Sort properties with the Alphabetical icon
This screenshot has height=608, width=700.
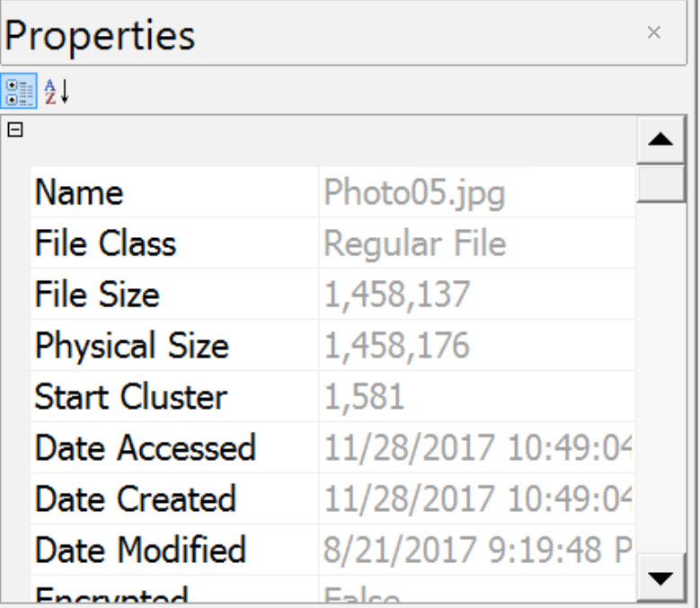tap(57, 92)
